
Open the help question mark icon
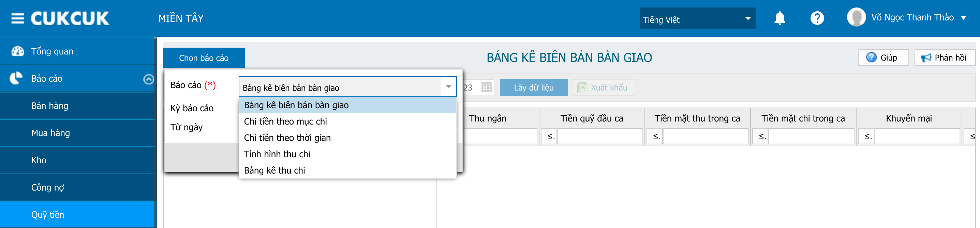(x=817, y=18)
